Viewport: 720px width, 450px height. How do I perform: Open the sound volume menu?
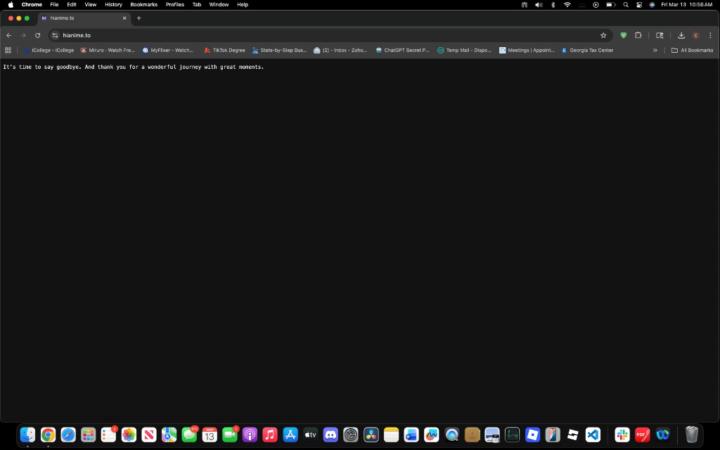pos(539,5)
